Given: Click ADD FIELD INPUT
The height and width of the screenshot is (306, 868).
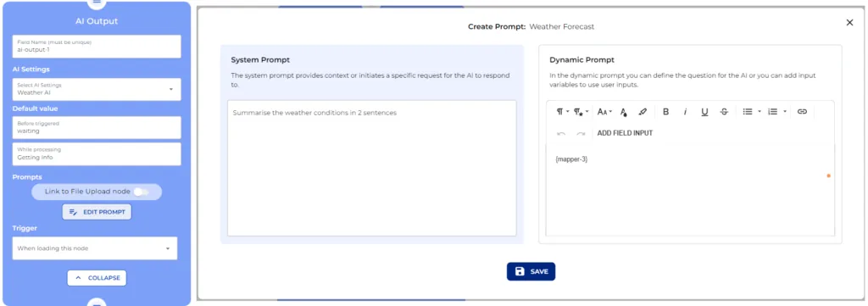Looking at the screenshot, I should (625, 133).
